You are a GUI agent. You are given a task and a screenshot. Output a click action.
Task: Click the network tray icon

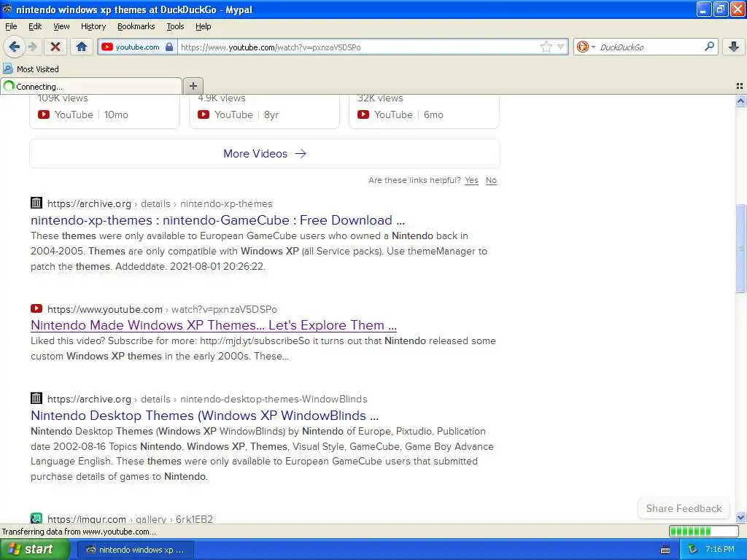coord(693,550)
